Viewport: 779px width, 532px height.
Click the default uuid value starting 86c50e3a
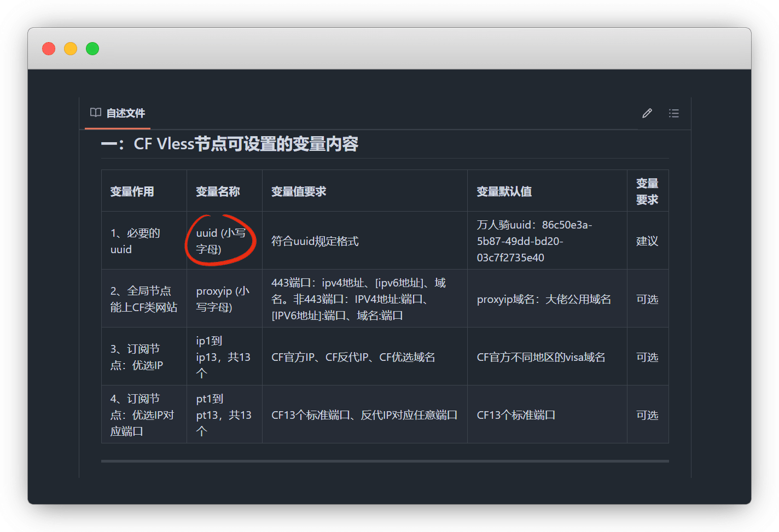pyautogui.click(x=534, y=241)
